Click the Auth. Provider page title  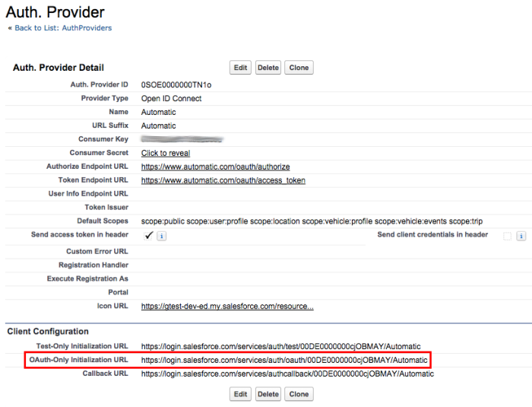55,12
